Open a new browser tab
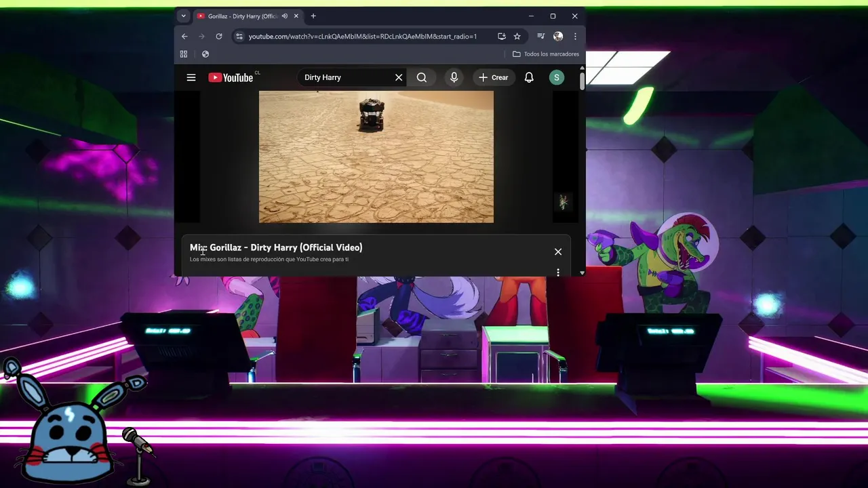This screenshot has width=868, height=488. [313, 16]
